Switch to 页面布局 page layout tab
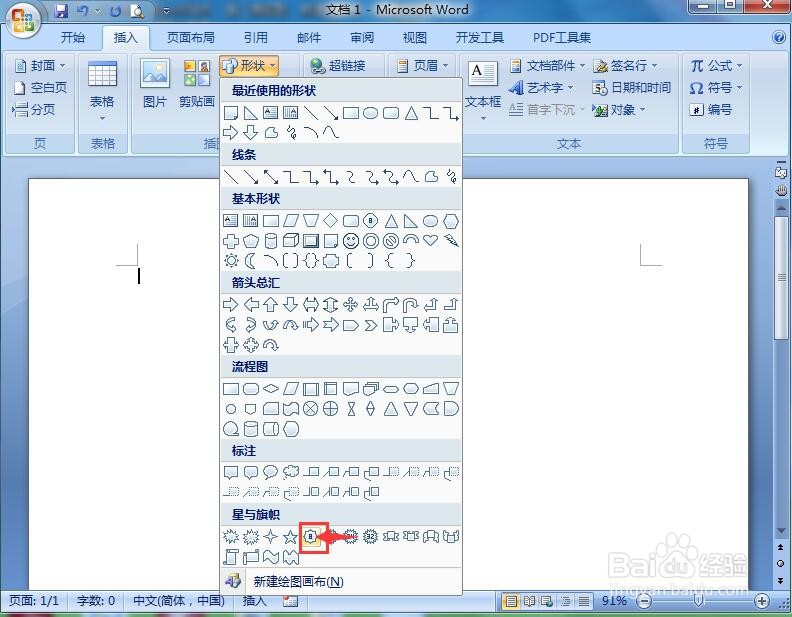792x617 pixels. 190,37
